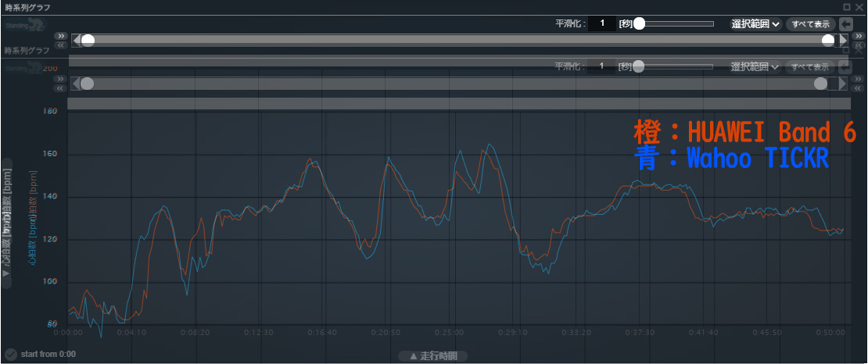Click the Standing rider icon in top panel
The image size is (868, 364).
[26, 26]
